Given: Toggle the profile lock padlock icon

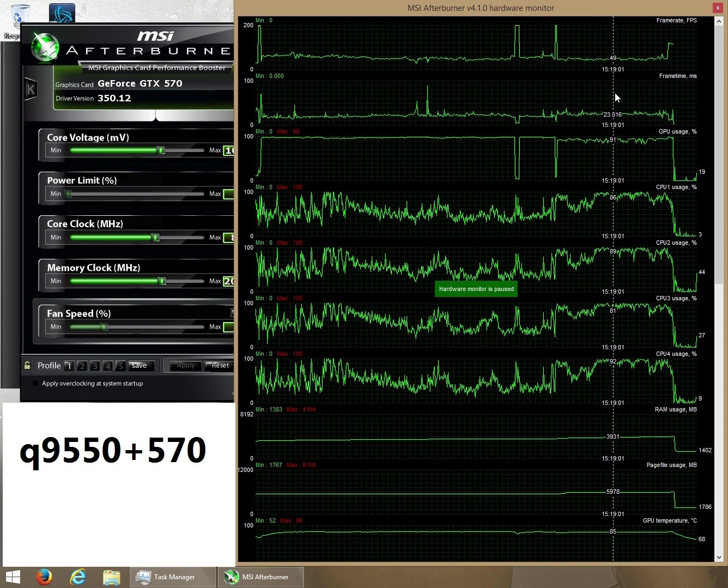Looking at the screenshot, I should point(27,365).
